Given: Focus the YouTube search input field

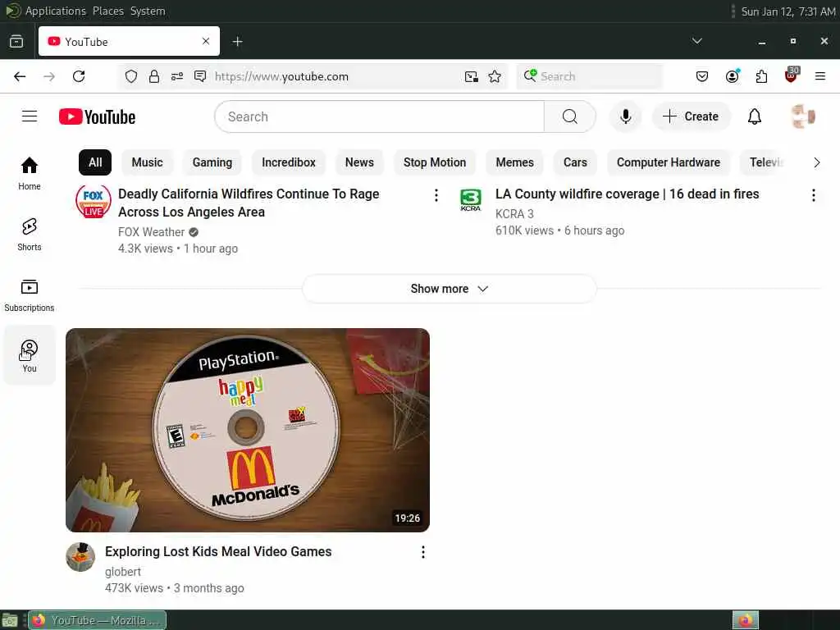Looking at the screenshot, I should point(379,116).
